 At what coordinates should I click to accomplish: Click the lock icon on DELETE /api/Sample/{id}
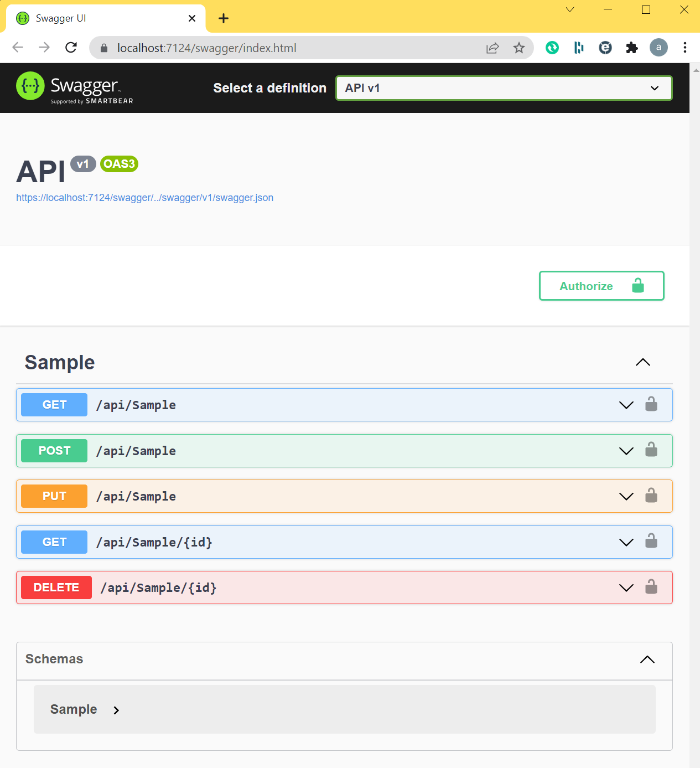click(651, 587)
